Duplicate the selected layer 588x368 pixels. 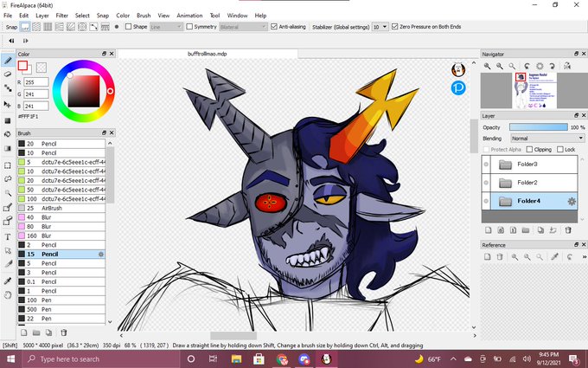[540, 230]
